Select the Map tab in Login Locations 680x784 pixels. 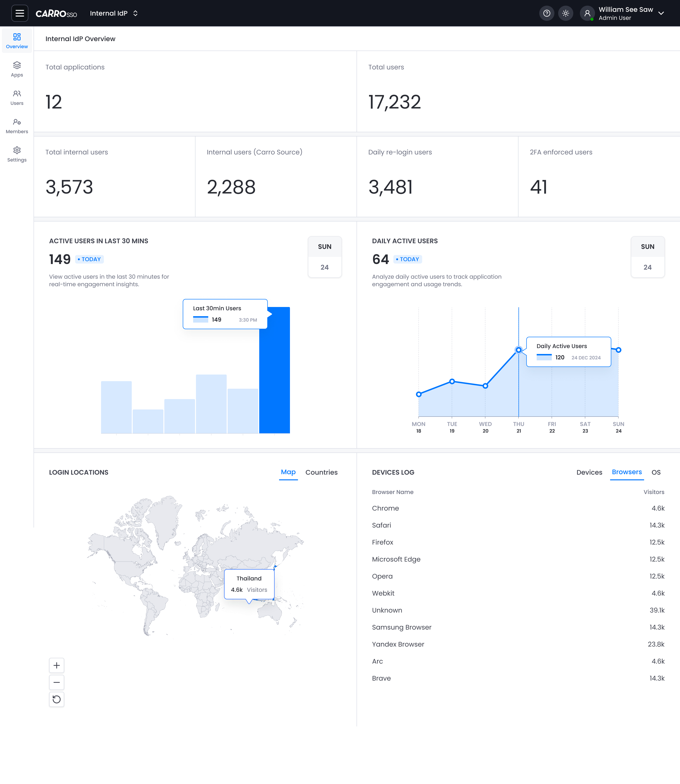point(288,472)
